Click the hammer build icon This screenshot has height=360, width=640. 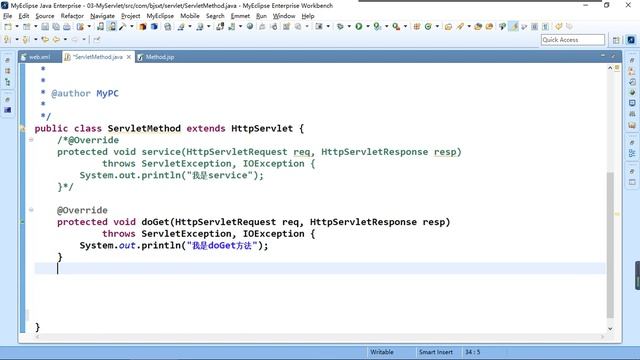click(122, 27)
